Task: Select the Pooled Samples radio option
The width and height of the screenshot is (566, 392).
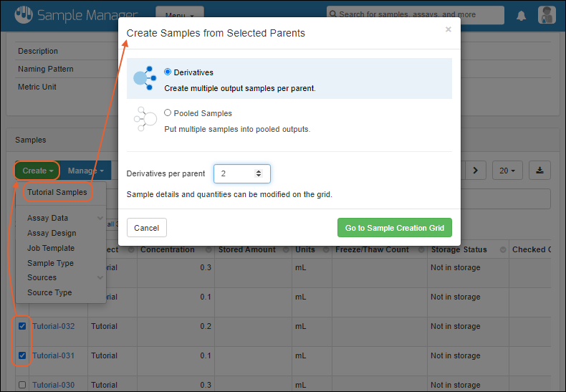Action: point(168,113)
